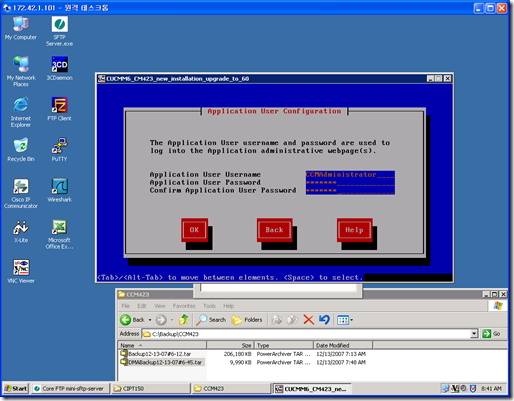Viewport: 514px width, 401px height.
Task: Click the Address path C:\Backup\CCM423
Action: [175, 334]
